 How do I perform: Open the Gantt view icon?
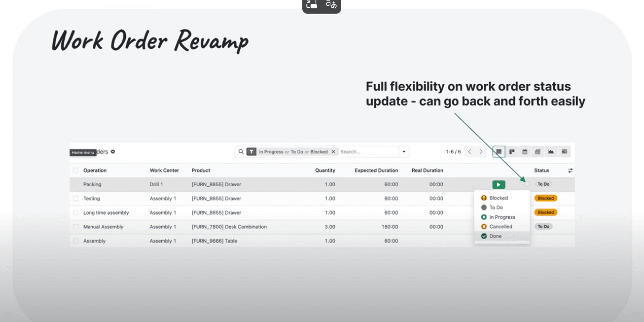[x=564, y=151]
